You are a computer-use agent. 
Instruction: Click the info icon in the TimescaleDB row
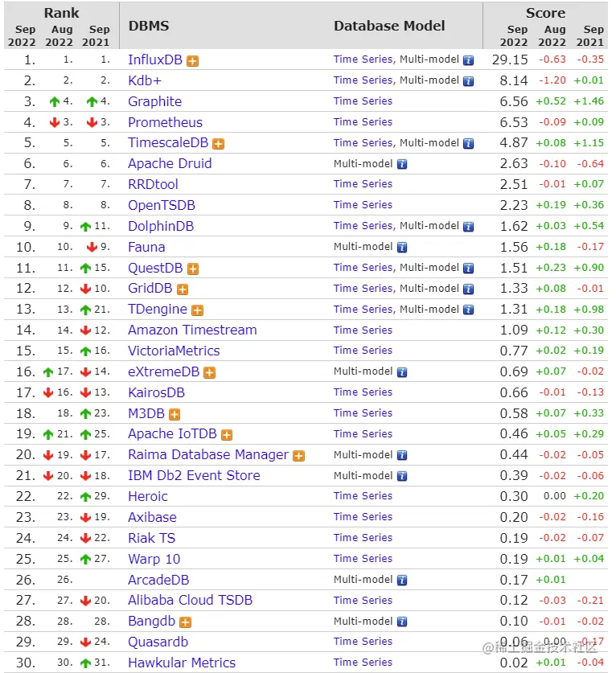468,143
